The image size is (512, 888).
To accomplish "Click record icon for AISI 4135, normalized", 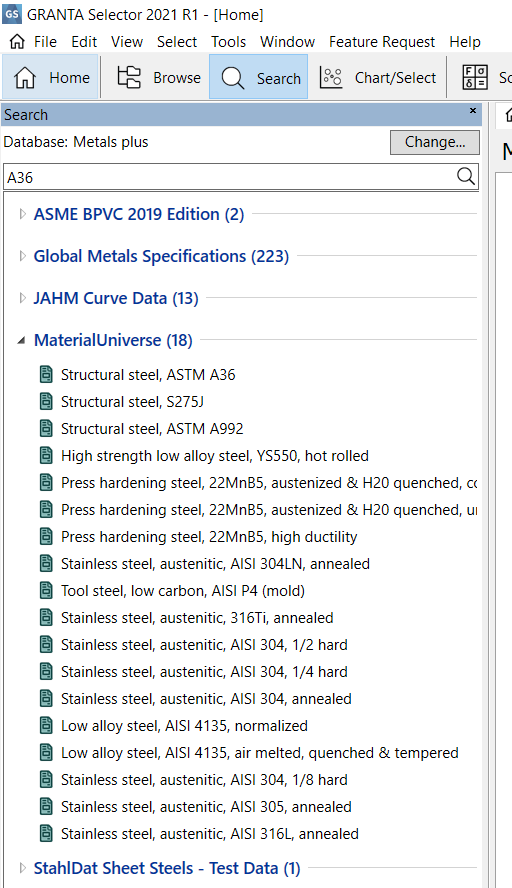I will (46, 726).
